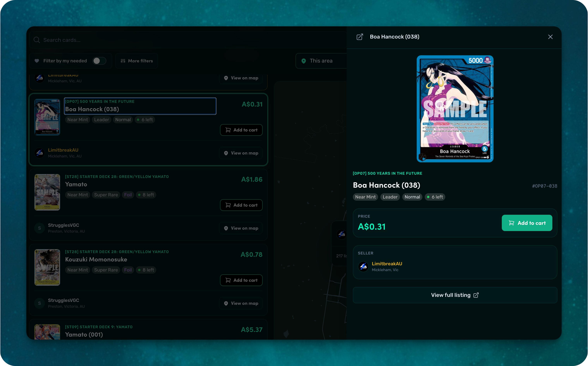View on map for top partially visible listing
588x366 pixels.
tap(241, 78)
